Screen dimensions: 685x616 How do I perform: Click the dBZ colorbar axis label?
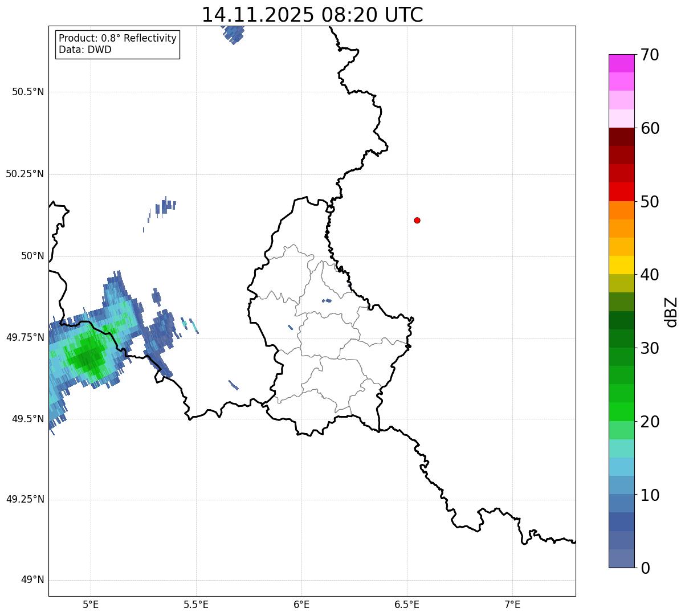[x=672, y=312]
